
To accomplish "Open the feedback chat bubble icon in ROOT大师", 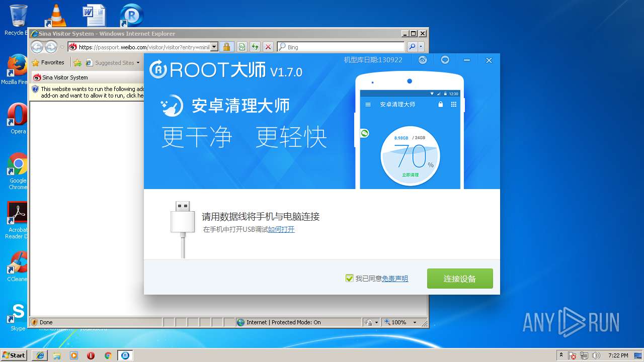I will point(445,60).
